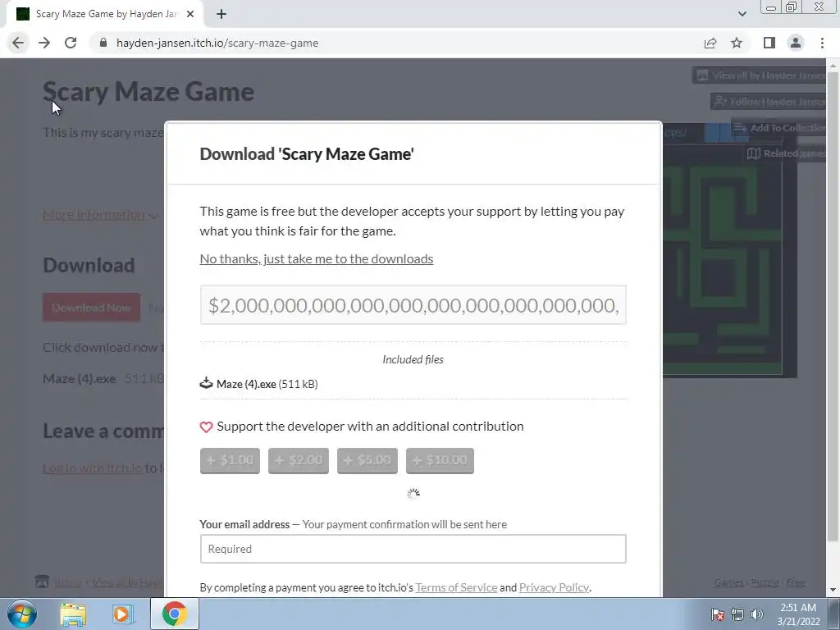Click the Action Center flag tray icon

(x=717, y=614)
